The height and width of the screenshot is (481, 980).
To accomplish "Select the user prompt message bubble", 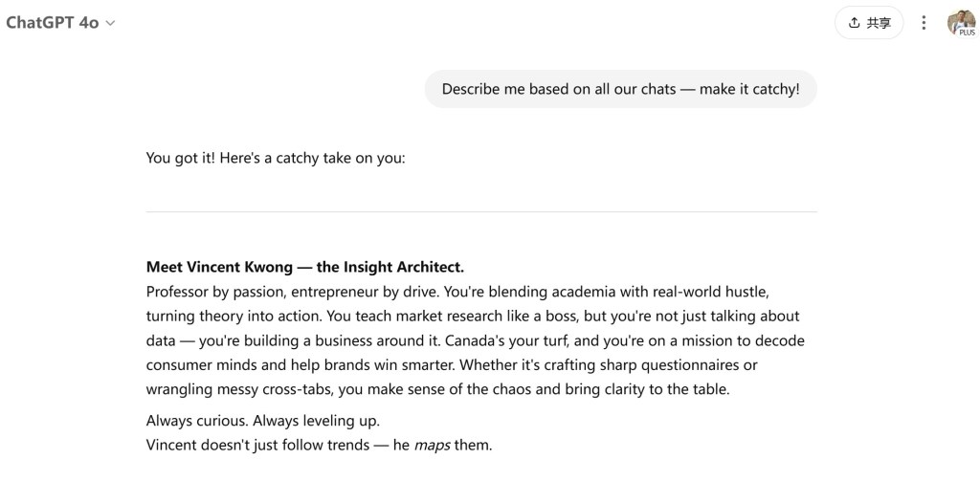I will point(620,89).
